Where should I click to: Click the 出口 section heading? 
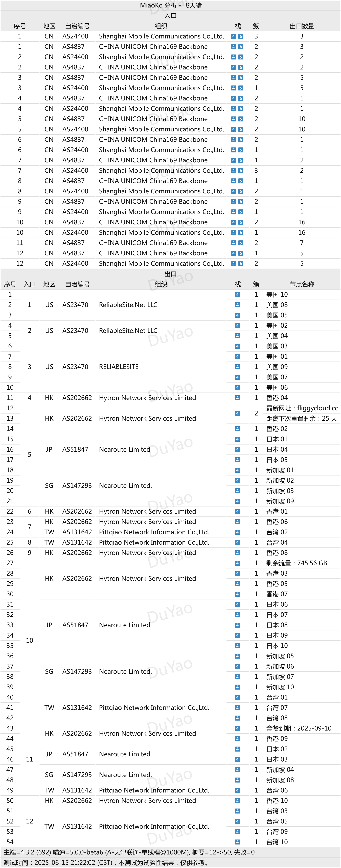tap(171, 274)
